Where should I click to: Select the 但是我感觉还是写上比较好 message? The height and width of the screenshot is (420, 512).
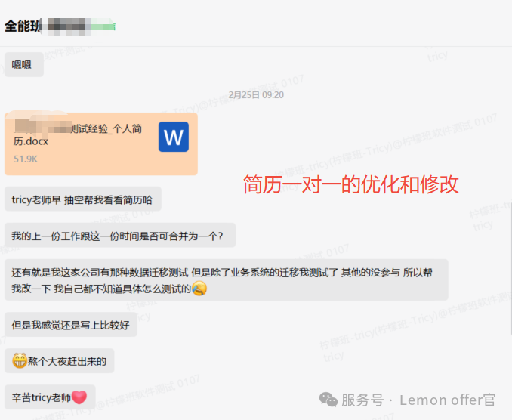pos(71,324)
